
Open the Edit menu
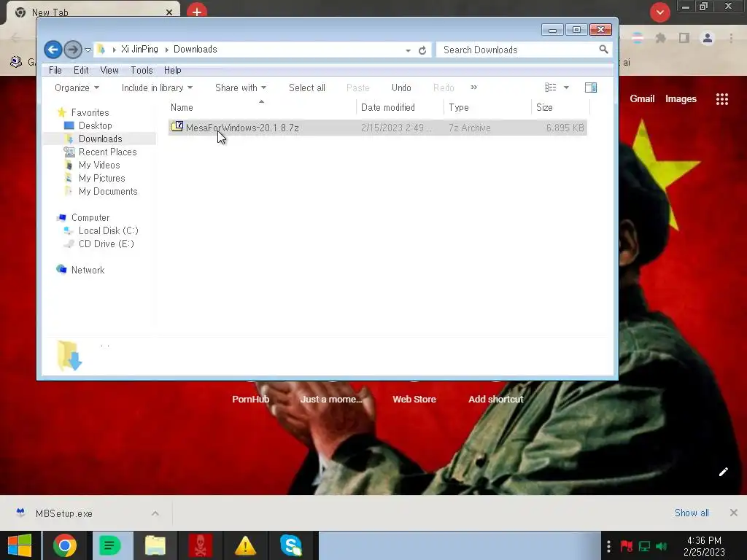pyautogui.click(x=81, y=70)
